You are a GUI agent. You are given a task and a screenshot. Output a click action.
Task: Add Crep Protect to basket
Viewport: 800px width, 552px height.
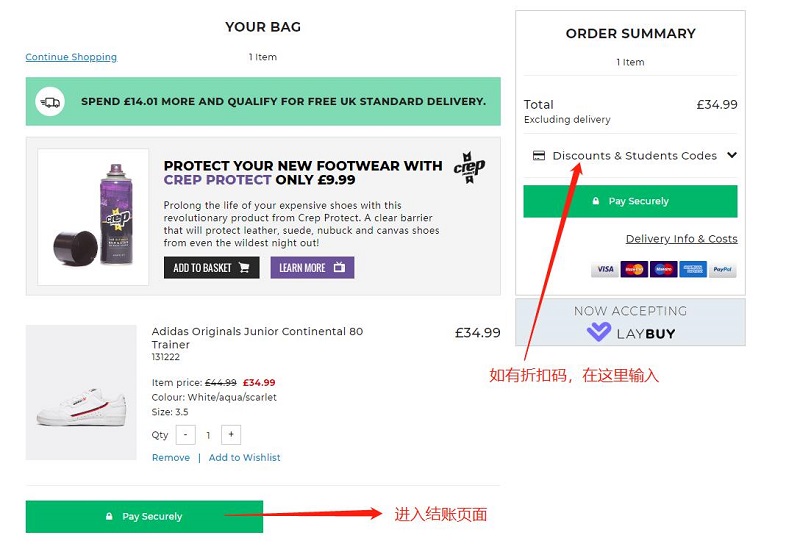(211, 268)
